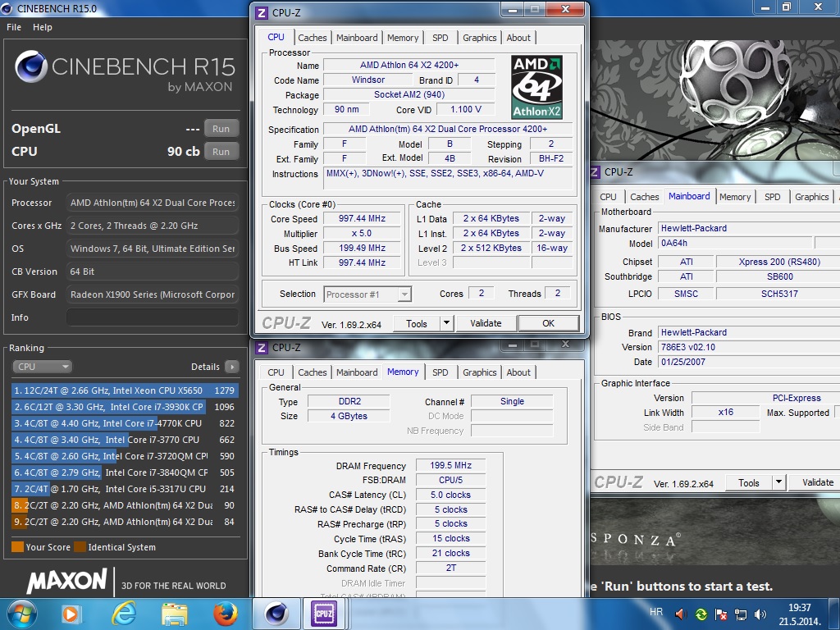Click the AMD Athlon X2 processor logo
The width and height of the screenshot is (840, 630).
(536, 86)
